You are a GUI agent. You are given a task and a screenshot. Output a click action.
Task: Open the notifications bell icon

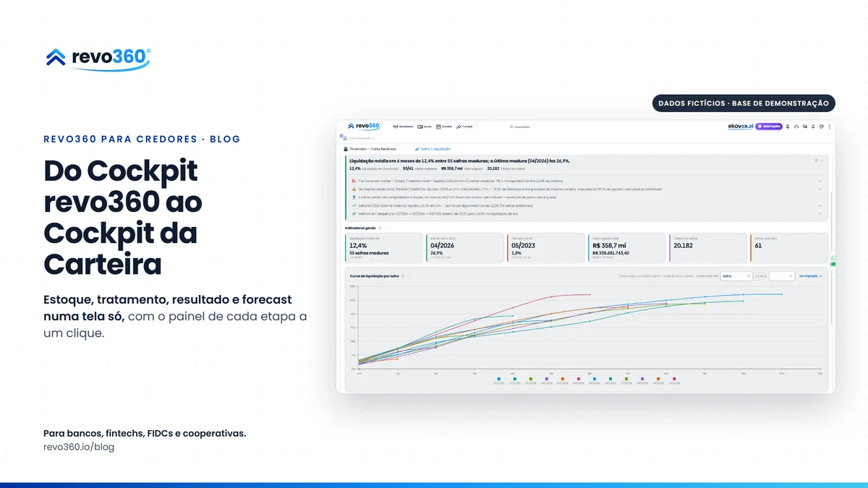pyautogui.click(x=813, y=127)
